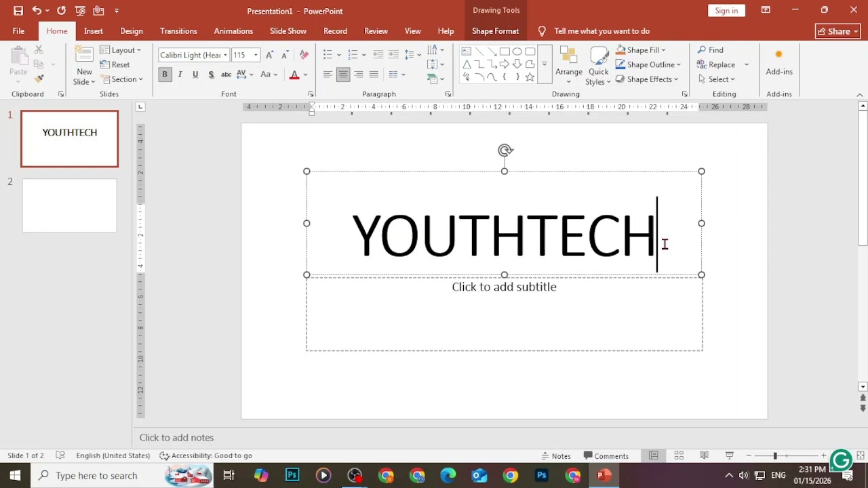
Task: Click the Undo arrow icon
Action: 37,11
